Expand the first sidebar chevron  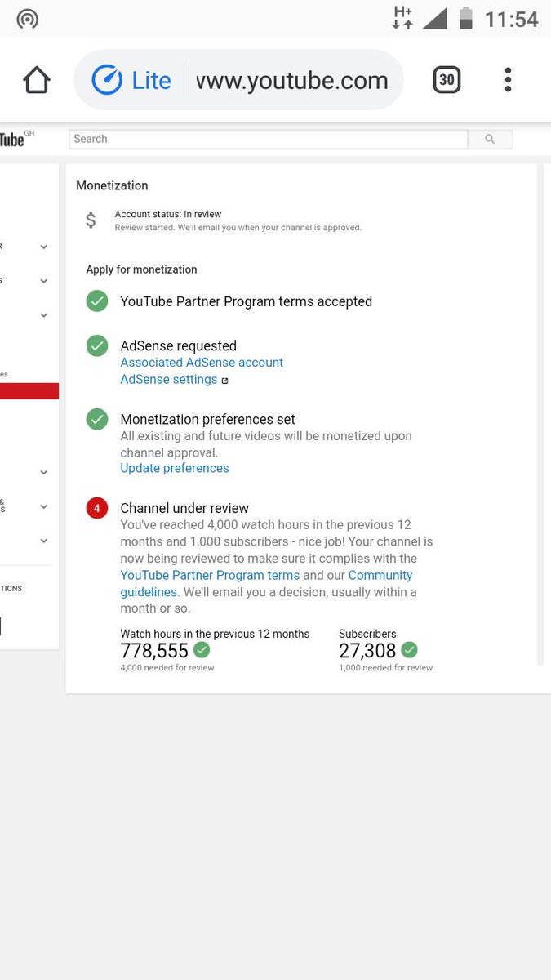(44, 247)
